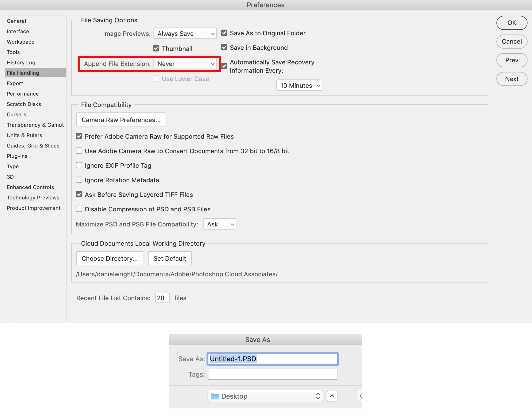Switch to Performance preferences category

click(23, 94)
